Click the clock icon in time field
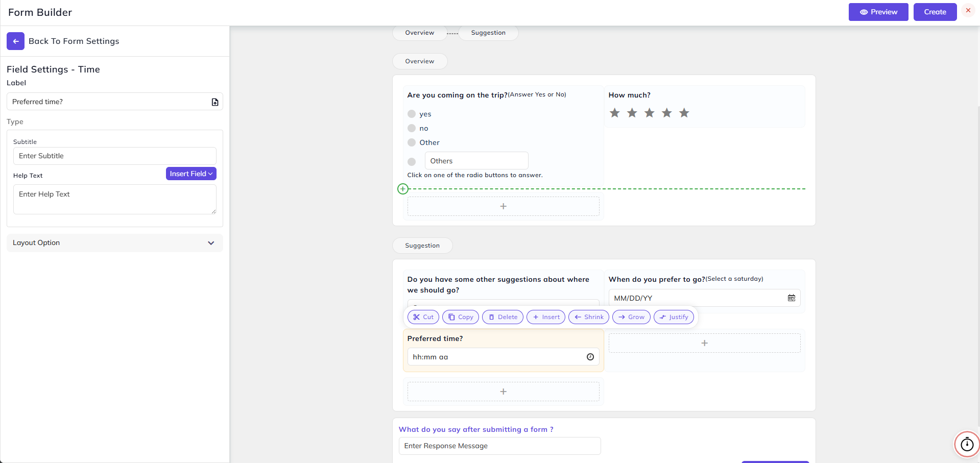Image resolution: width=980 pixels, height=463 pixels. pos(590,357)
